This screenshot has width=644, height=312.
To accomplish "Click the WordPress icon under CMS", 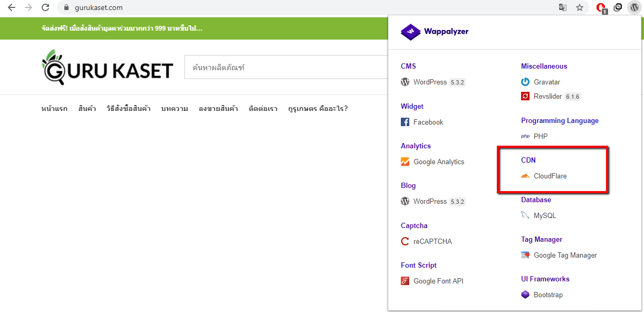I will click(x=405, y=82).
